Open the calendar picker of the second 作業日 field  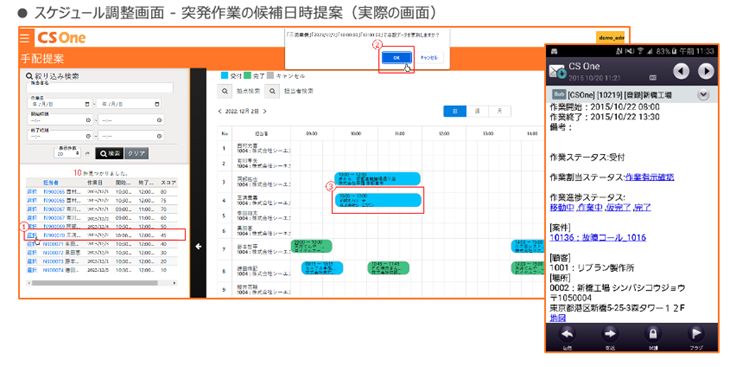(x=157, y=104)
